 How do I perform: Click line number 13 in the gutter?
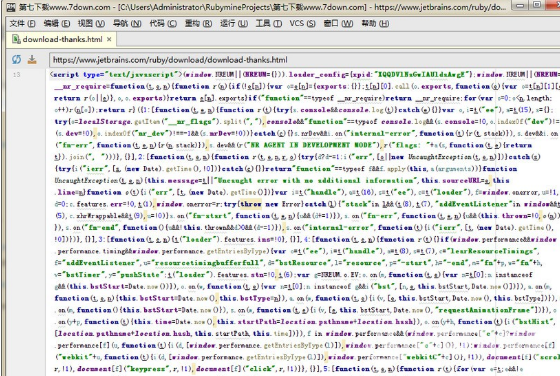(16, 75)
